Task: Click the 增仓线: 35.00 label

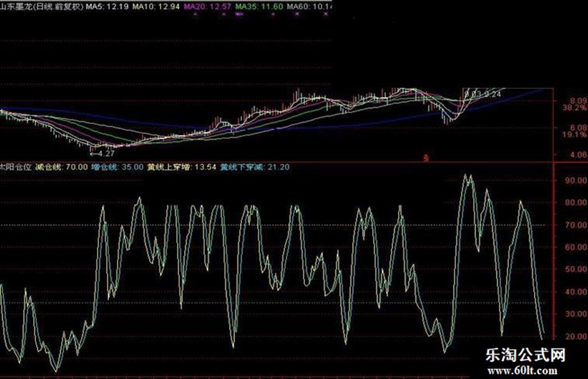Action: (x=117, y=167)
